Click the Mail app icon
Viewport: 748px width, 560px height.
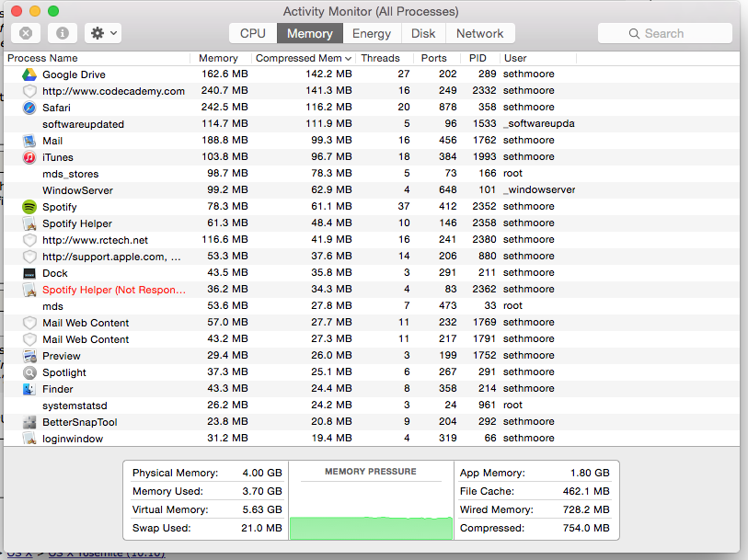click(x=29, y=141)
